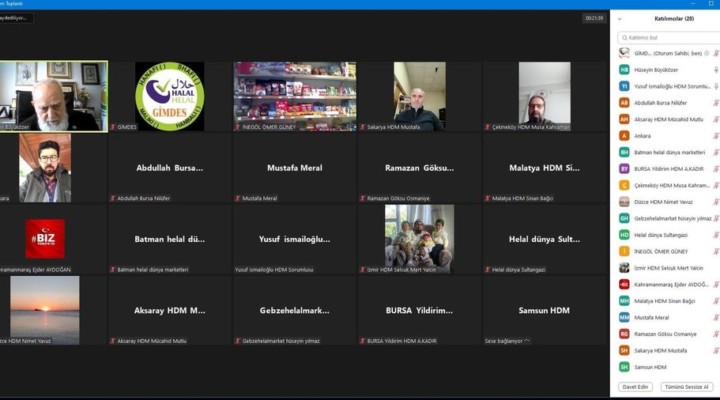Image resolution: width=720 pixels, height=400 pixels.
Task: Click muted mic icon on GİMDES video tile
Action: (x=113, y=127)
